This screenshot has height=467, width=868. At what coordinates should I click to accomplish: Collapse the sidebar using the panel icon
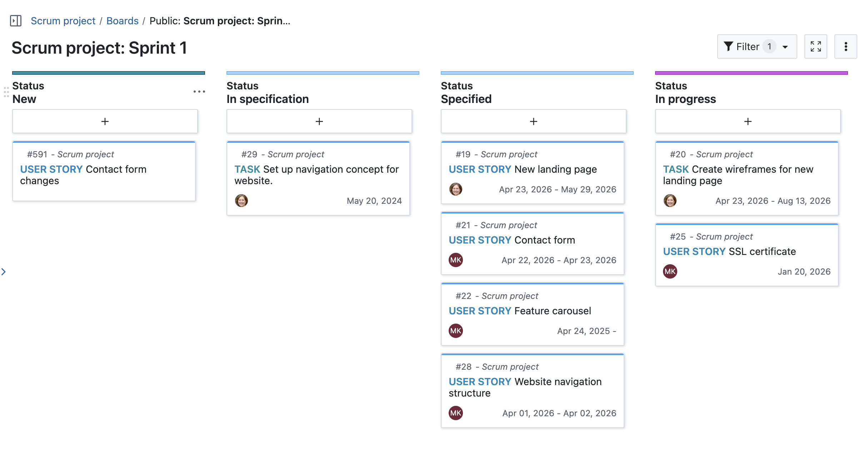pyautogui.click(x=15, y=21)
